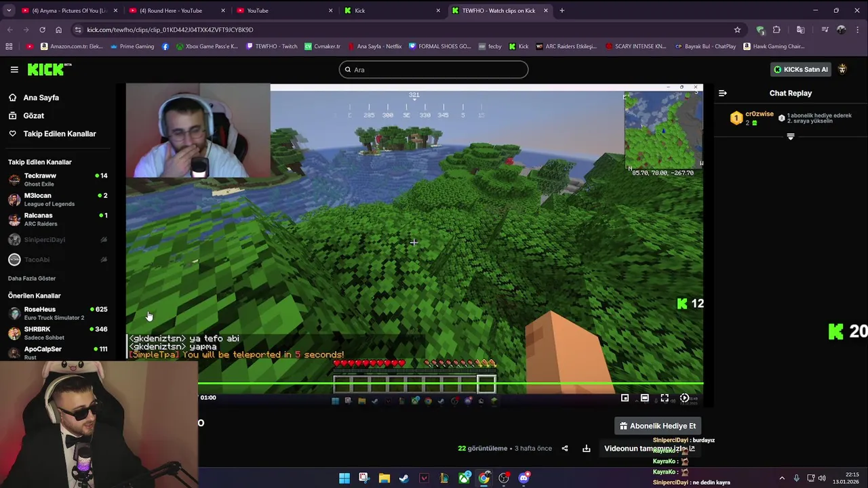Open volume control in system tray
The image size is (868, 488).
coord(822,478)
